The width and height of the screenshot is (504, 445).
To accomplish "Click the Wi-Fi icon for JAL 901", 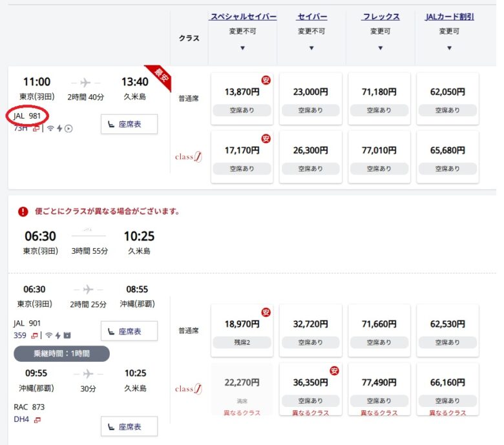I will click(49, 335).
